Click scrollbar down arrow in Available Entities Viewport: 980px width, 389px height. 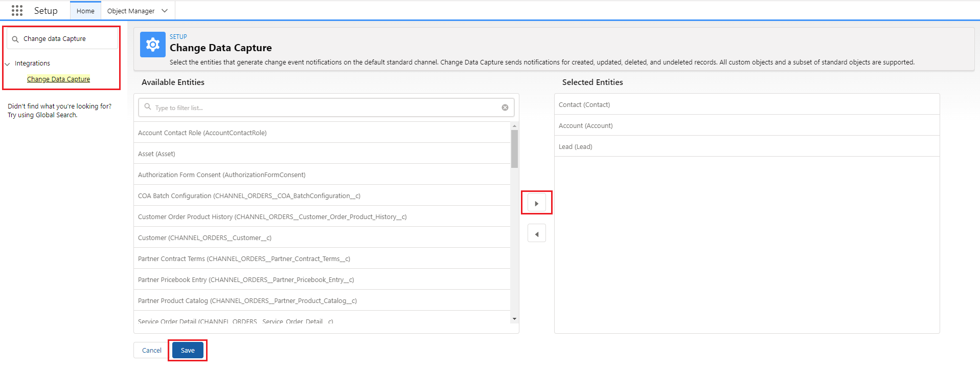(x=514, y=319)
